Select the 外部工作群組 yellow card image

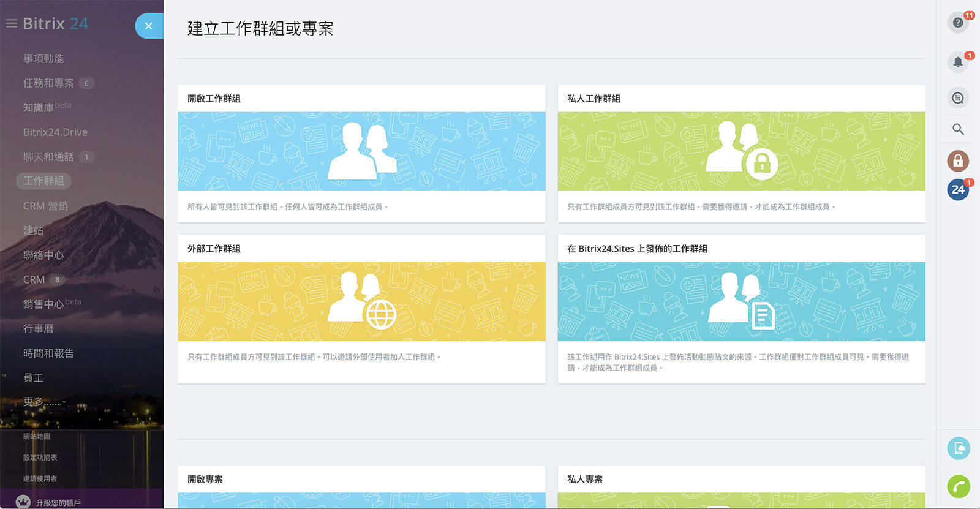(x=361, y=301)
